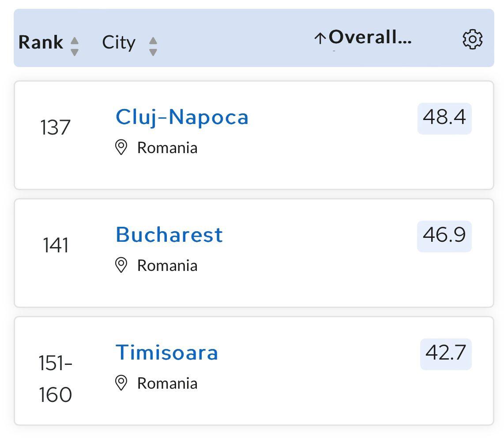Click the 42.7 score badge for Timisoara
This screenshot has width=504, height=439.
point(447,353)
